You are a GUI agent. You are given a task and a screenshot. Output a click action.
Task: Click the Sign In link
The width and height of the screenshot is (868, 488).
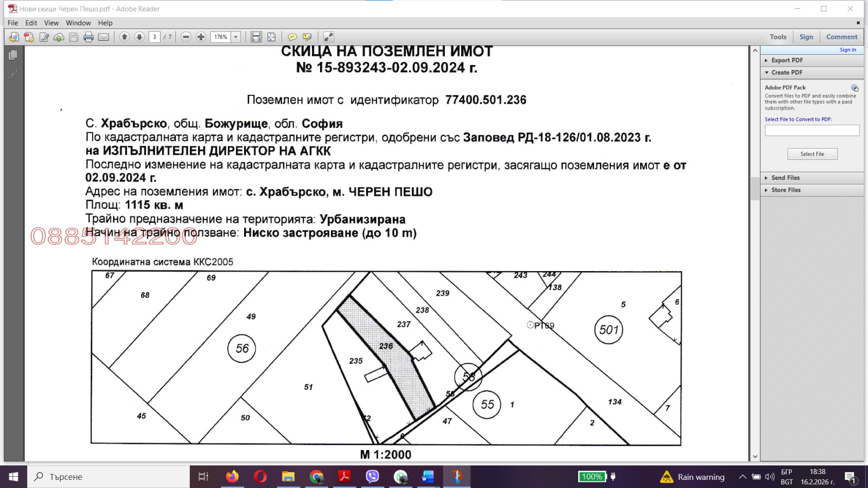(x=847, y=49)
